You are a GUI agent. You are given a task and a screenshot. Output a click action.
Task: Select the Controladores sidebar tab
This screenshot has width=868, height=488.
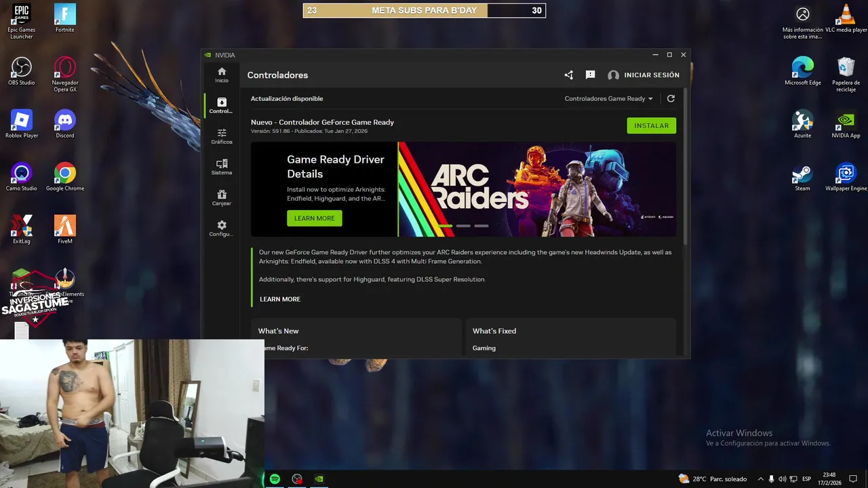click(x=222, y=105)
